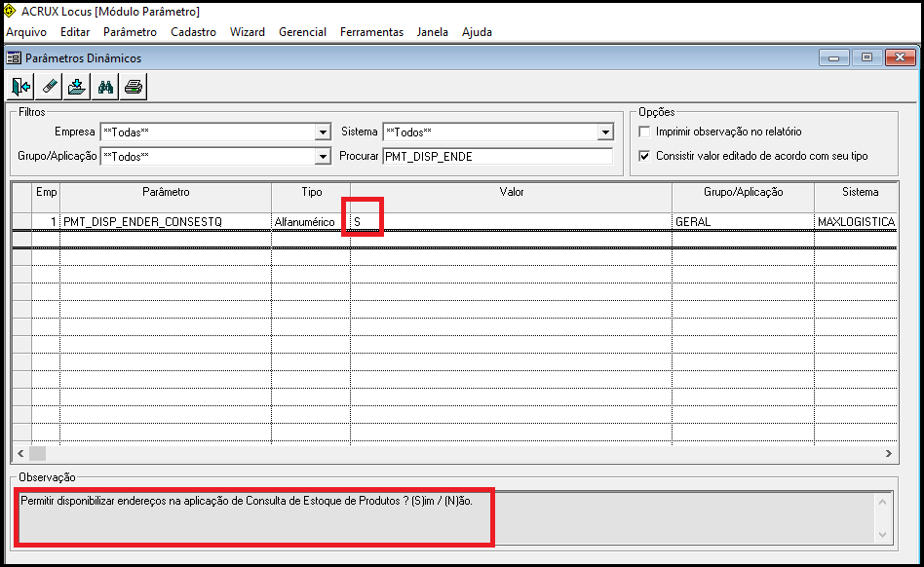
Task: Click the Parâmetros Dinâmicos window icon
Action: click(15, 57)
